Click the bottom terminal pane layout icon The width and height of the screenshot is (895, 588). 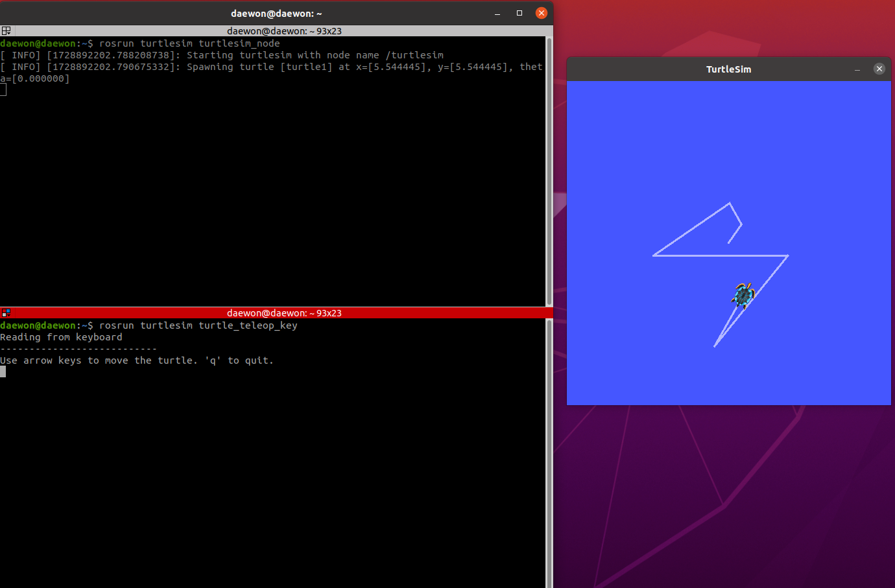click(x=6, y=312)
